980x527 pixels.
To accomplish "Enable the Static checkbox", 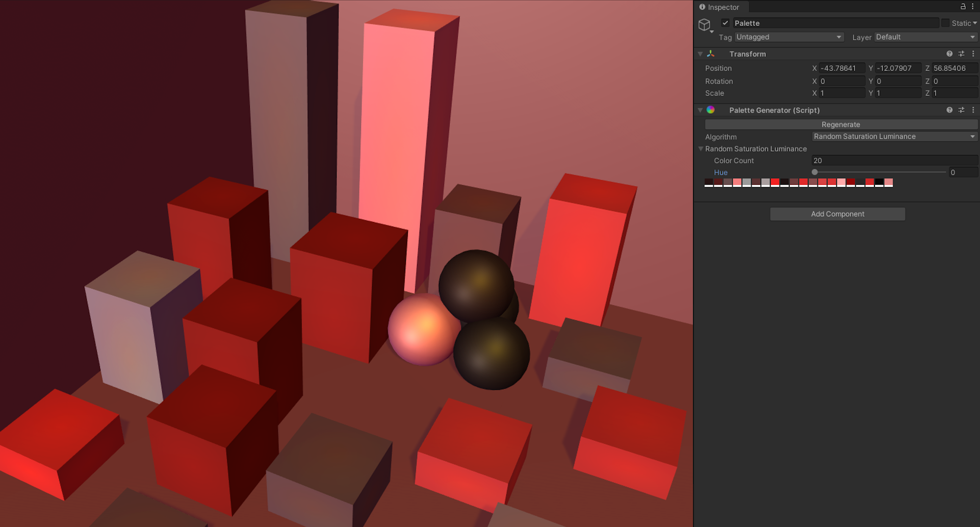I will (945, 23).
